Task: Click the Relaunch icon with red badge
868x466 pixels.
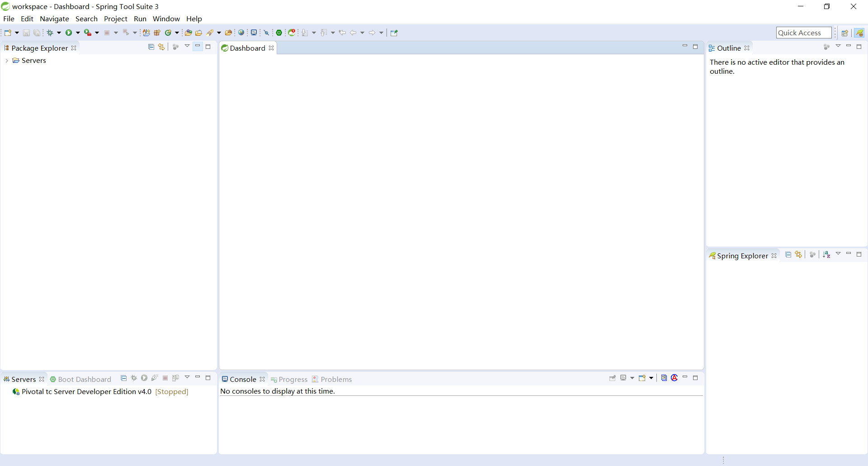Action: click(292, 33)
